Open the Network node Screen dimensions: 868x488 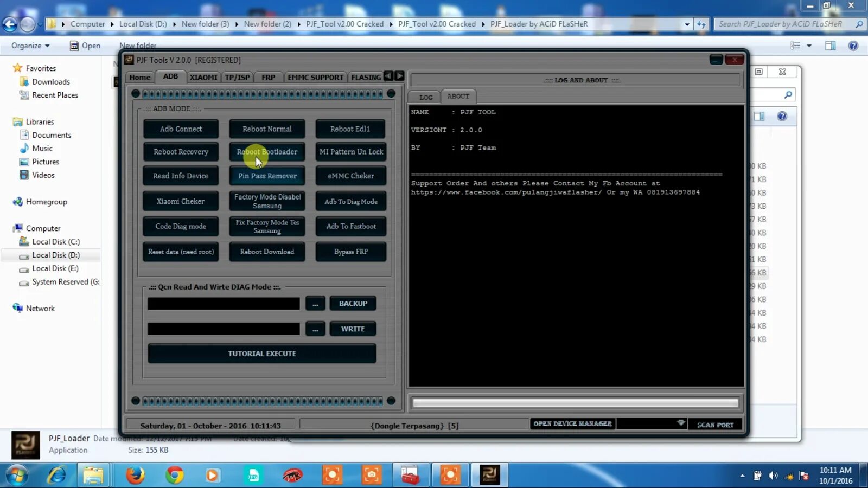pyautogui.click(x=40, y=308)
